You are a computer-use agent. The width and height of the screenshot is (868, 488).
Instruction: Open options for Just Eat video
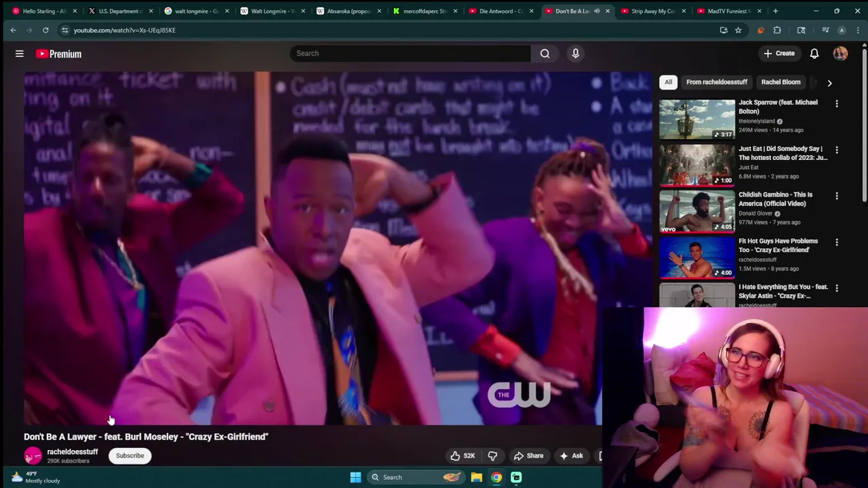(x=837, y=150)
